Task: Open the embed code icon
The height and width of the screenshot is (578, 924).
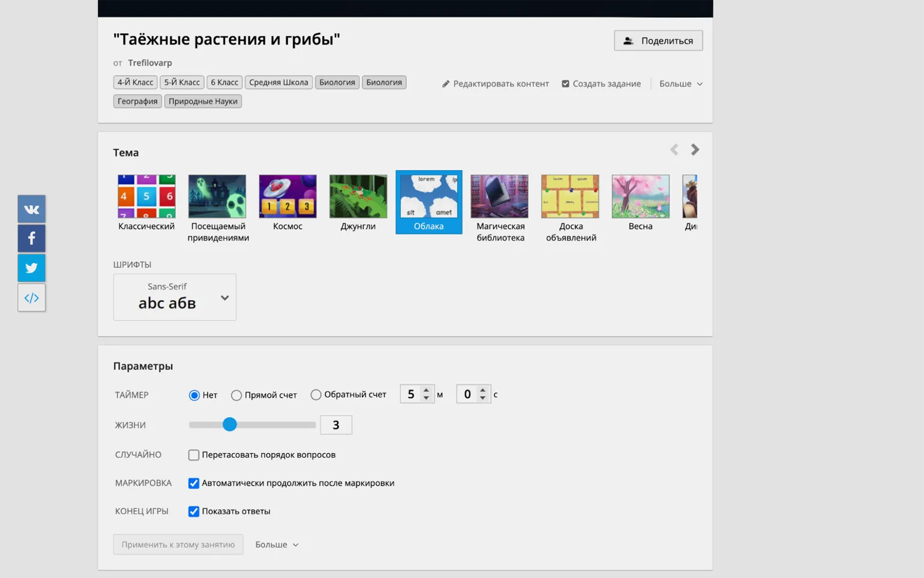Action: click(31, 298)
